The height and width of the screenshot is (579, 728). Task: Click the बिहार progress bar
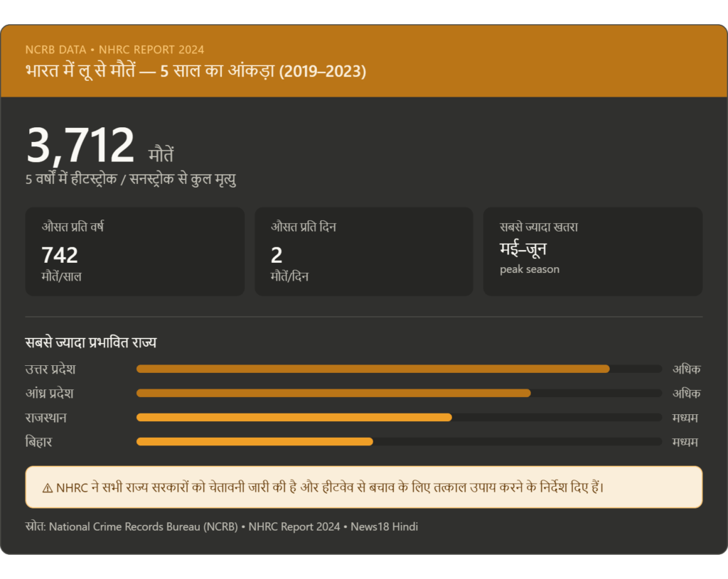coord(398,441)
